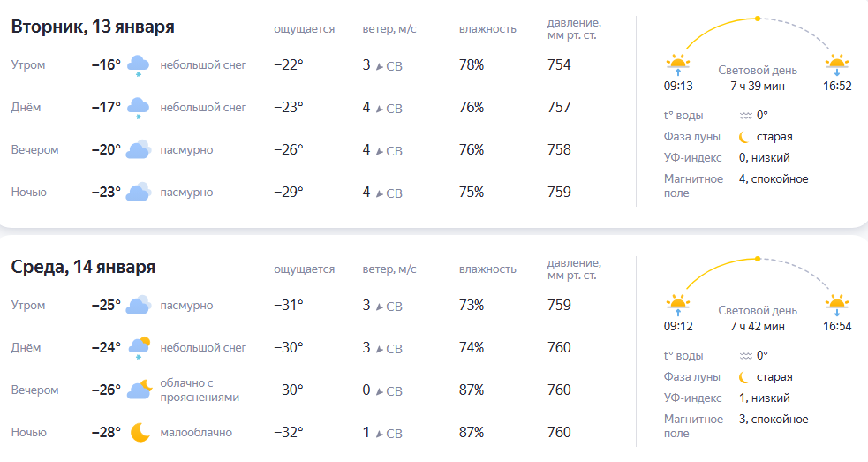Click the 09:13 sunrise sun icon
Image resolution: width=868 pixels, height=462 pixels.
(x=677, y=64)
